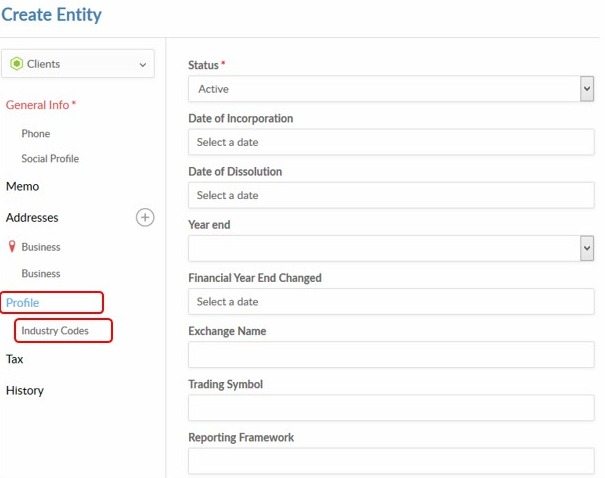Click the add address plus icon
The image size is (605, 478).
coord(145,218)
